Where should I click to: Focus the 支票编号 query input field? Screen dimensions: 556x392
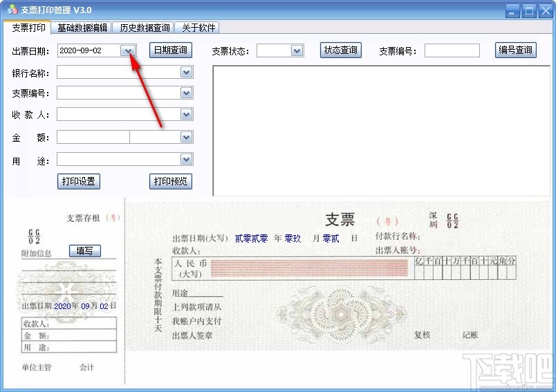(x=452, y=50)
